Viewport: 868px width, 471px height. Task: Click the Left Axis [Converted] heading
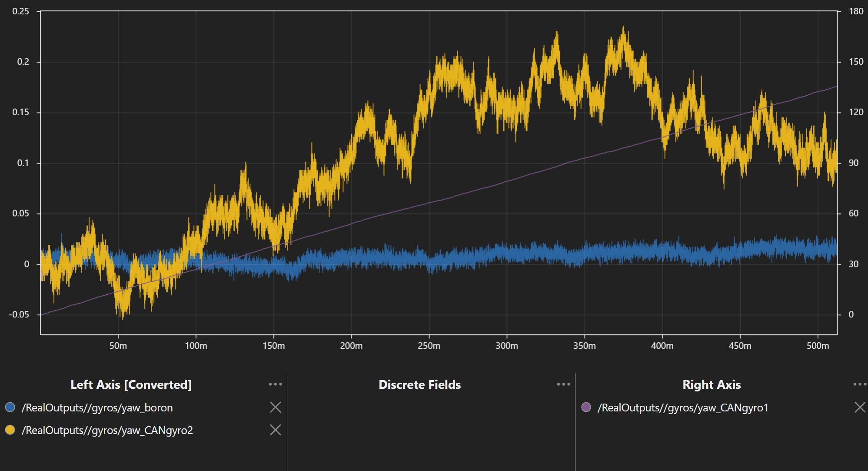[x=131, y=385]
